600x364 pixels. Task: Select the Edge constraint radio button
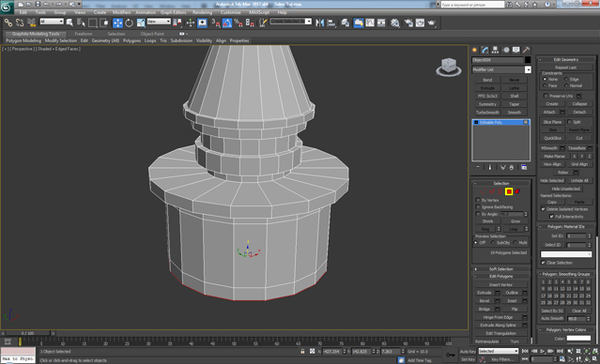tap(566, 79)
